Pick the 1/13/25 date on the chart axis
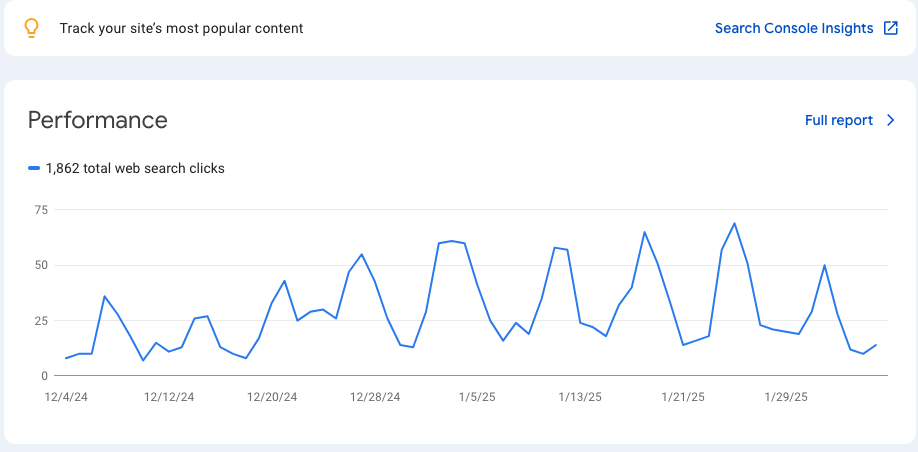The width and height of the screenshot is (918, 452). point(580,397)
